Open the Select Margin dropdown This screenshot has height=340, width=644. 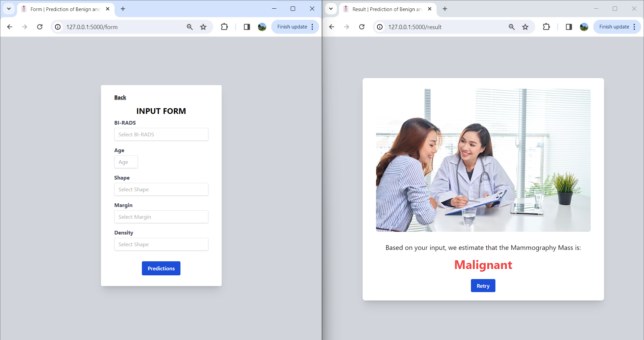pyautogui.click(x=161, y=217)
